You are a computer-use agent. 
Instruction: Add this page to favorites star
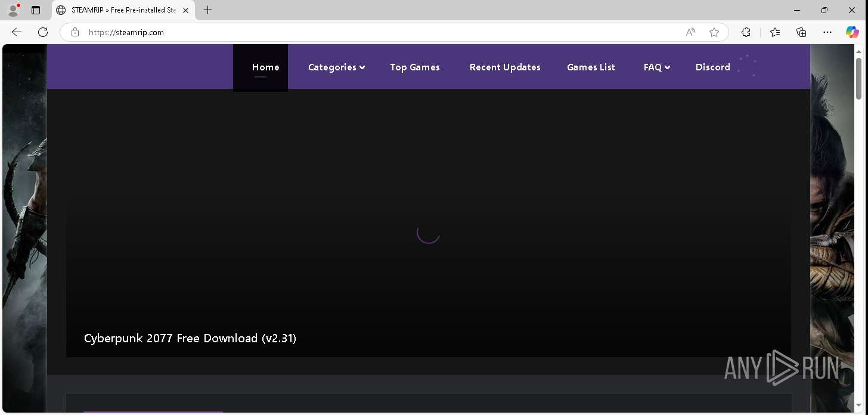point(714,32)
